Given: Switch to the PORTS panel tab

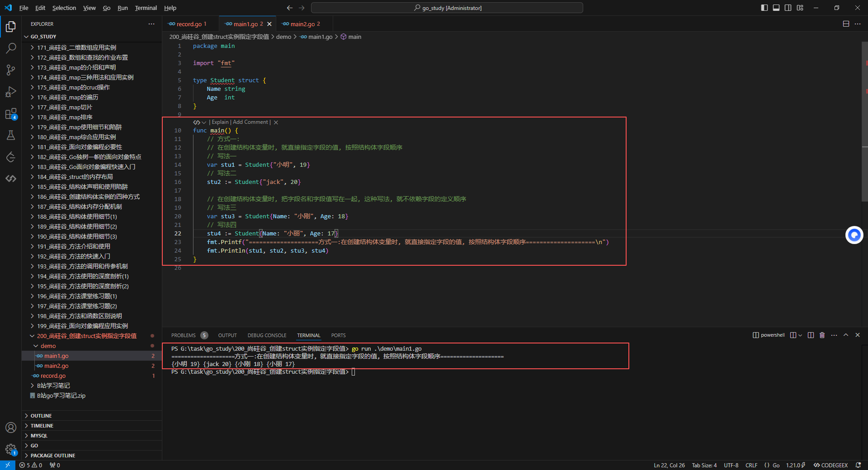Looking at the screenshot, I should [x=338, y=335].
